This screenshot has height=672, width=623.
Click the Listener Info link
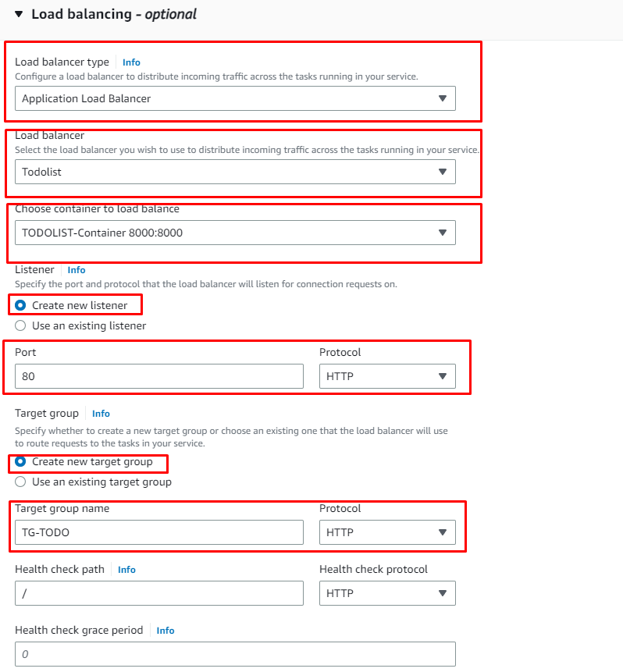[76, 269]
